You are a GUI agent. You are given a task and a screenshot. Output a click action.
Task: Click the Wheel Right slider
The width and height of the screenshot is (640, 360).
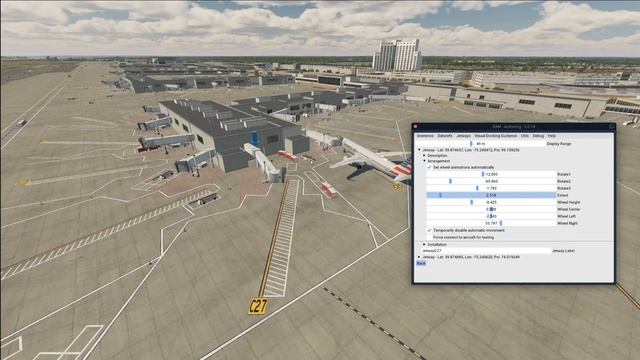(x=491, y=223)
